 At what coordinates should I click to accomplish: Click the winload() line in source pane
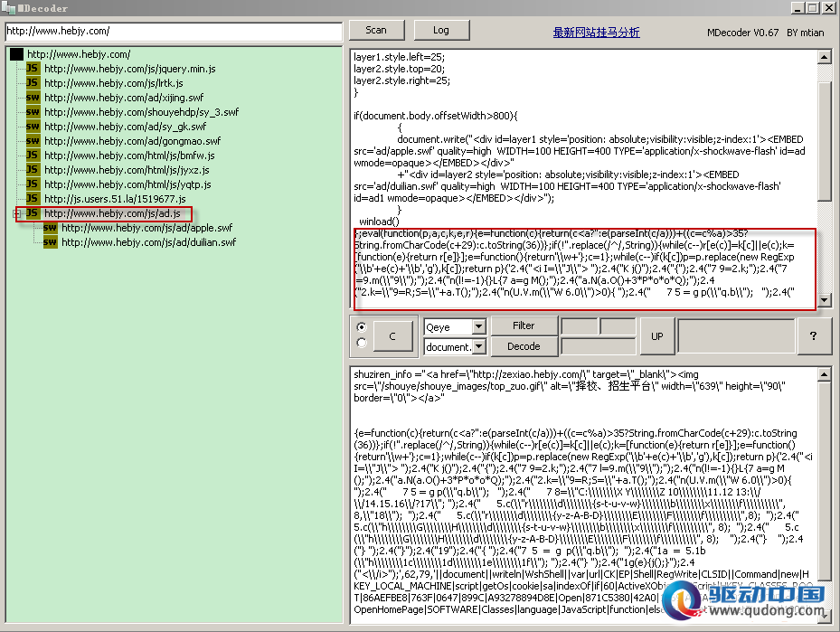tap(379, 222)
